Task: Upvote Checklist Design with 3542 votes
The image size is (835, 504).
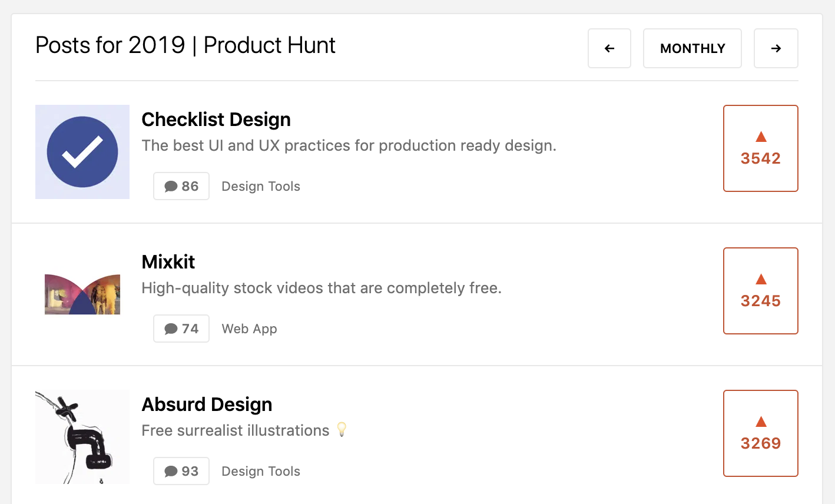Action: tap(760, 148)
